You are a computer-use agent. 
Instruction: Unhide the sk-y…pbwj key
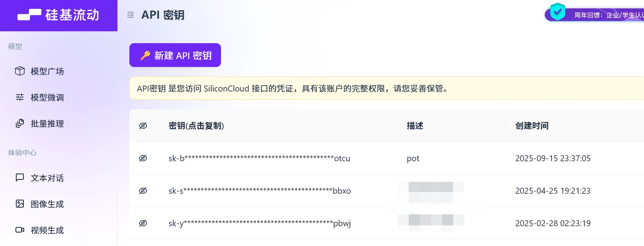click(x=143, y=223)
